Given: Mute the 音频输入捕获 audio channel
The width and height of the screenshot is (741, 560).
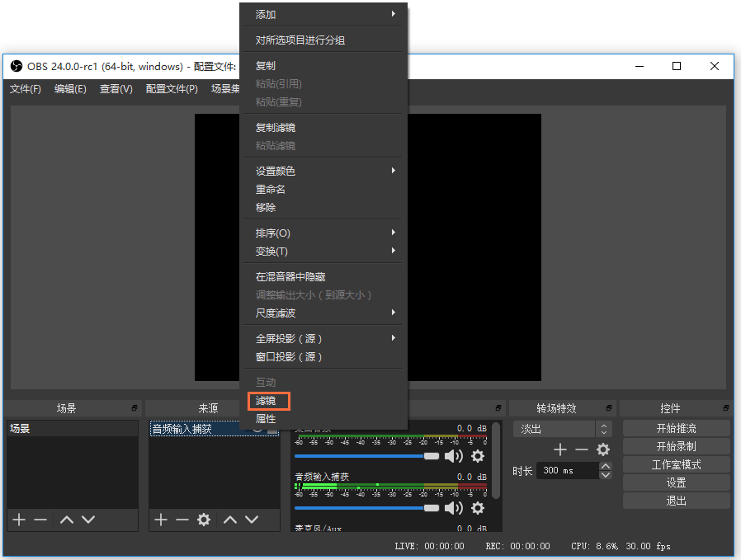Looking at the screenshot, I should click(453, 507).
